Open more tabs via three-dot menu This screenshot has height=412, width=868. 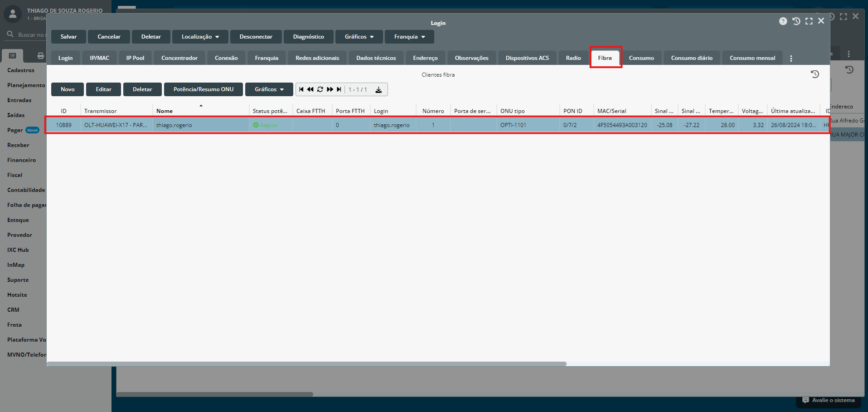point(791,59)
